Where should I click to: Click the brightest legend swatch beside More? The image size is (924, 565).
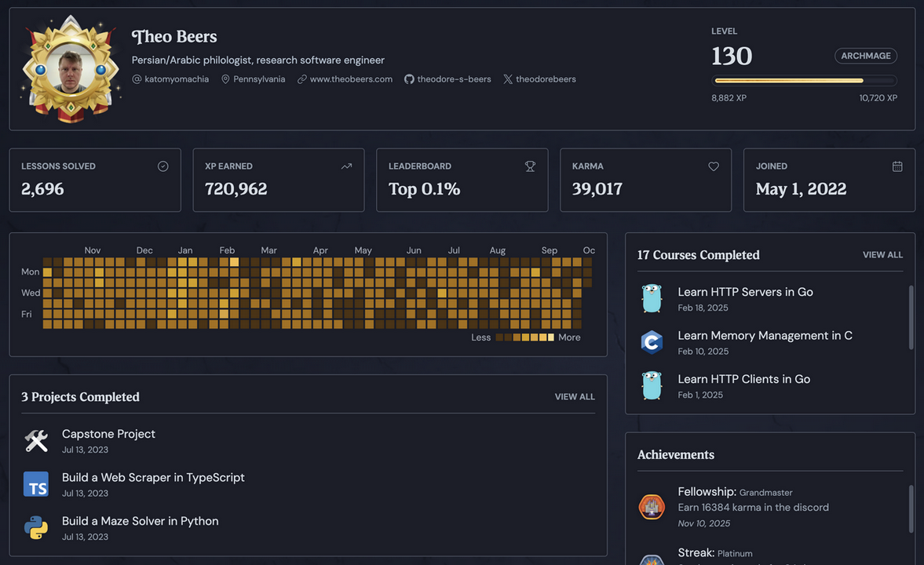(x=551, y=337)
